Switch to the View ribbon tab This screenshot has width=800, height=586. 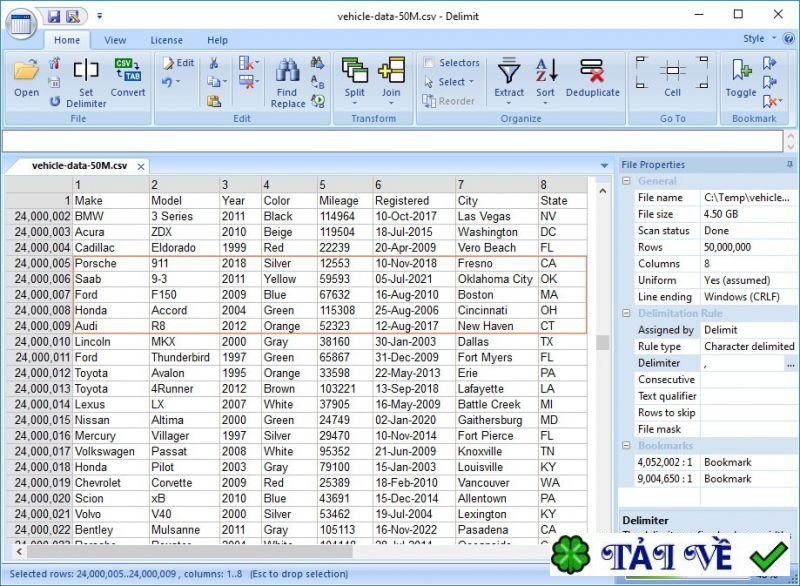[x=115, y=40]
